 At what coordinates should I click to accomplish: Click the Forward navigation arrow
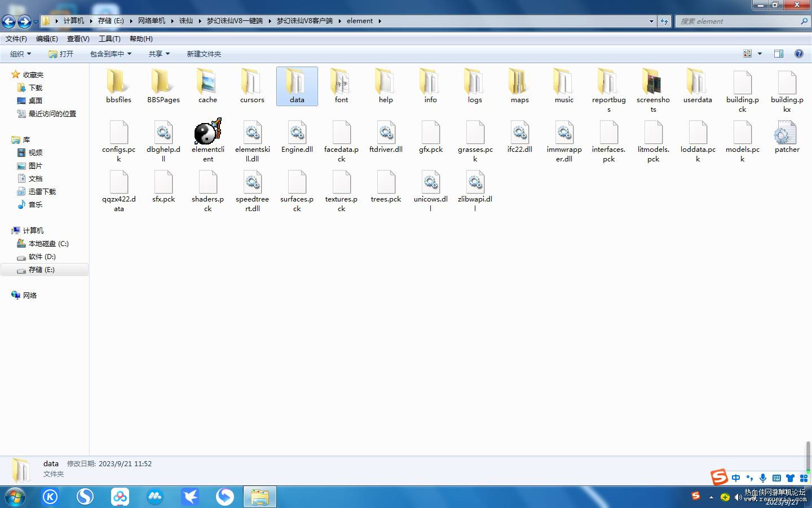pyautogui.click(x=24, y=21)
